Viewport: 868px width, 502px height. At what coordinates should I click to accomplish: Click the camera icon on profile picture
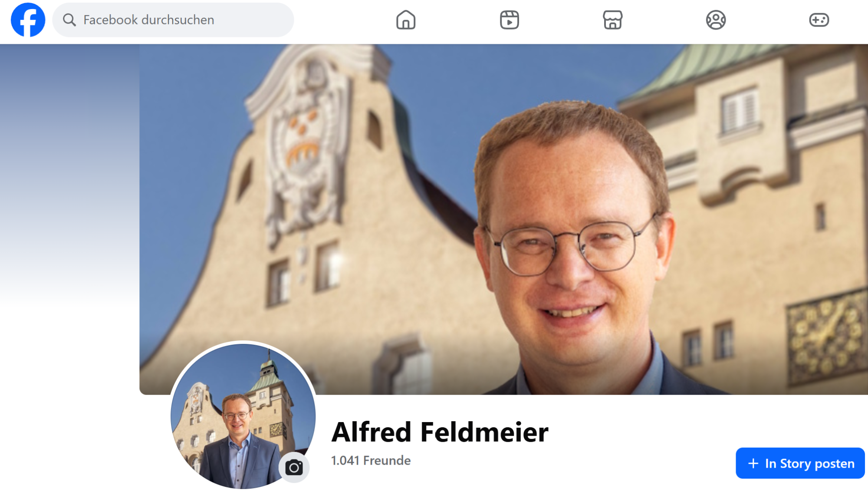[294, 468]
